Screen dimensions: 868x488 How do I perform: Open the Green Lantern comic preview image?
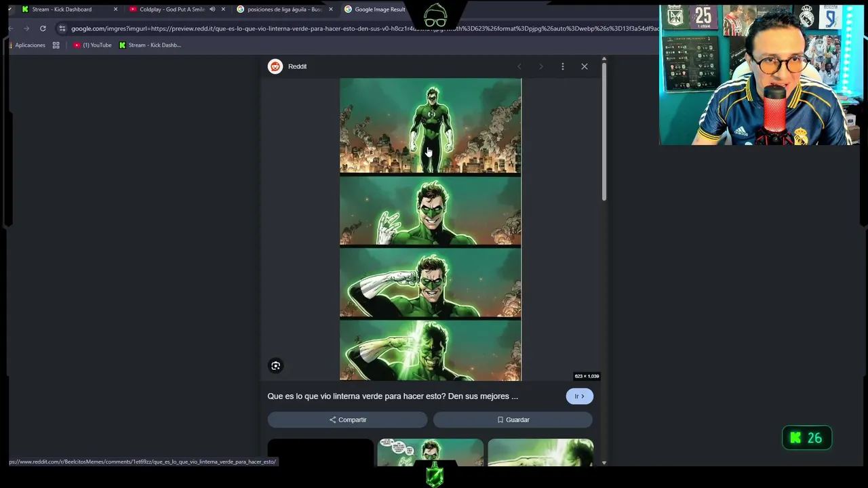pos(431,229)
